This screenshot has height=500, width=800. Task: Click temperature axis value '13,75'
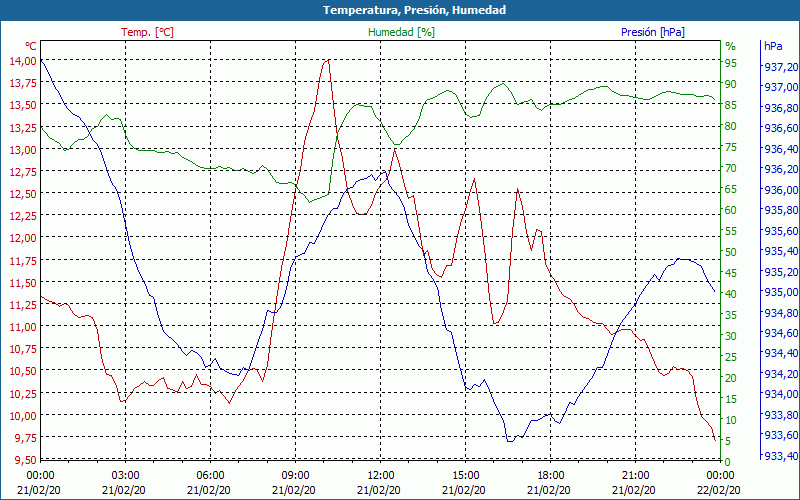(22, 83)
